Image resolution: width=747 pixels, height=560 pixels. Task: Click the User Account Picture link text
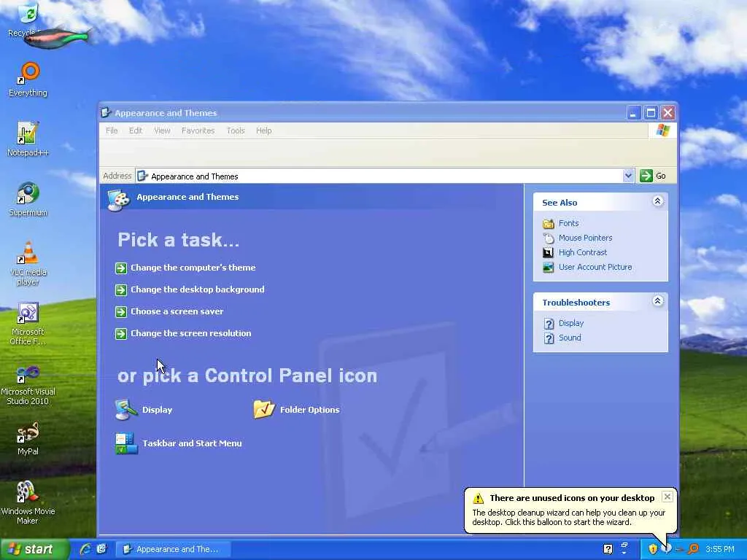point(595,267)
